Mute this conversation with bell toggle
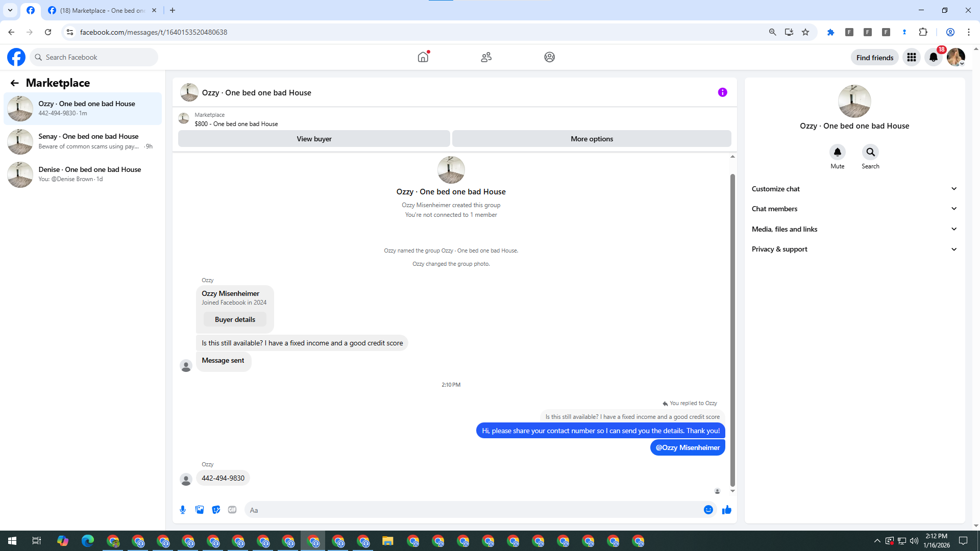980x551 pixels. pyautogui.click(x=837, y=152)
